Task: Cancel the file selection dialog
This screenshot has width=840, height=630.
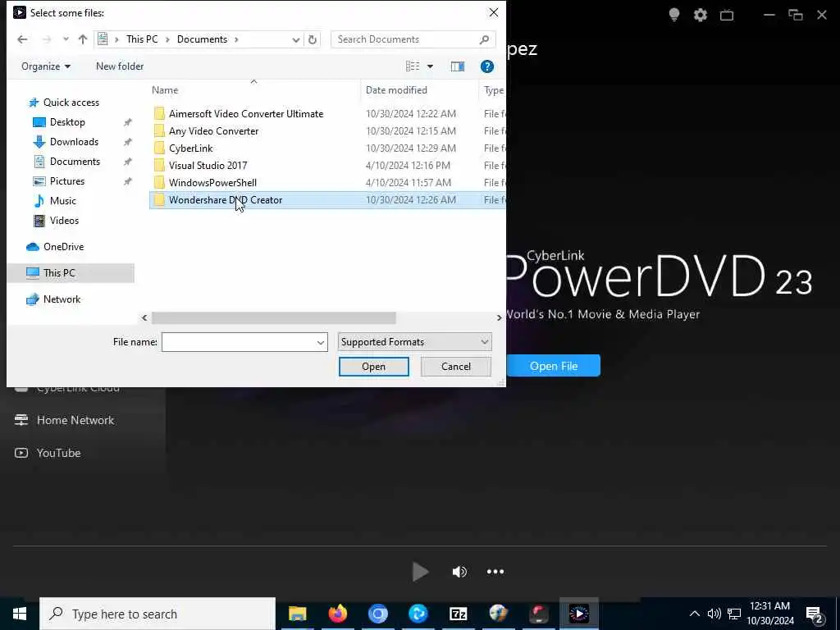Action: [x=456, y=367]
